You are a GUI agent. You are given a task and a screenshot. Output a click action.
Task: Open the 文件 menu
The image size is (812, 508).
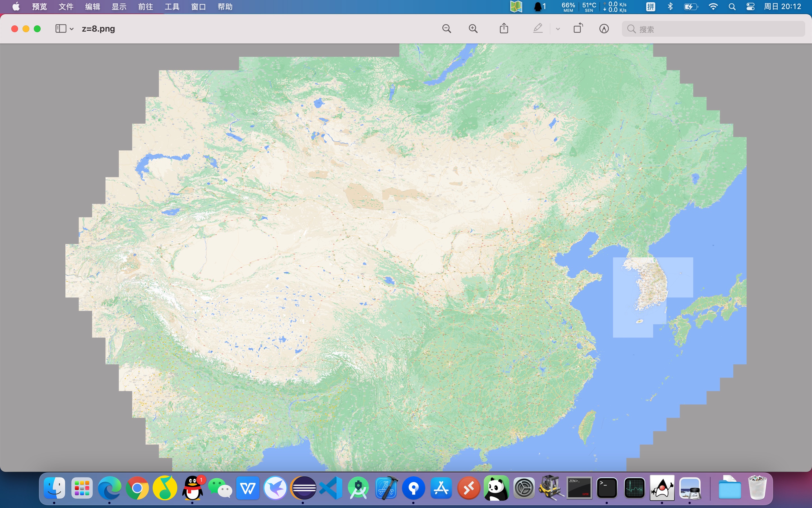(66, 6)
